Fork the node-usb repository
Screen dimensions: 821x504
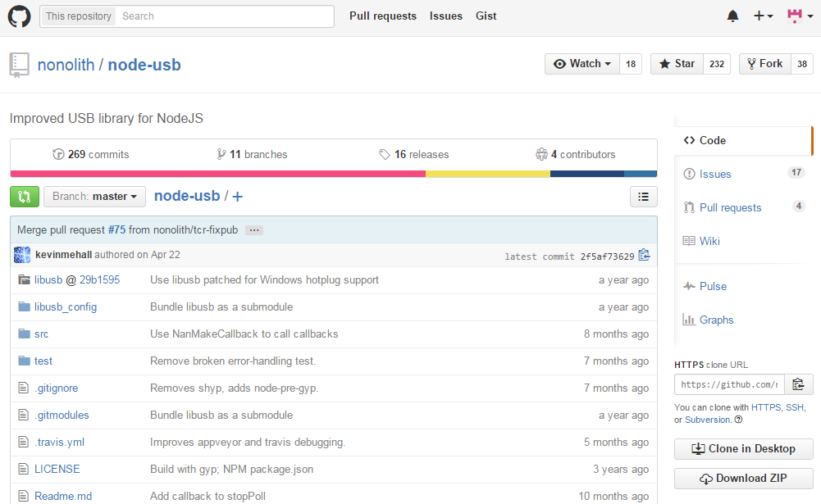click(765, 64)
